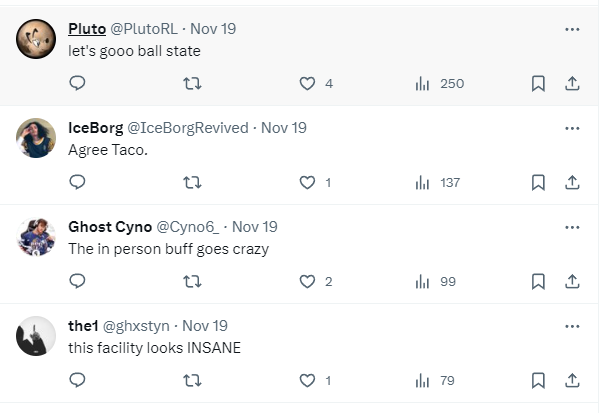Reply to Pluto's ball state tweet
The image size is (603, 413).
[77, 83]
